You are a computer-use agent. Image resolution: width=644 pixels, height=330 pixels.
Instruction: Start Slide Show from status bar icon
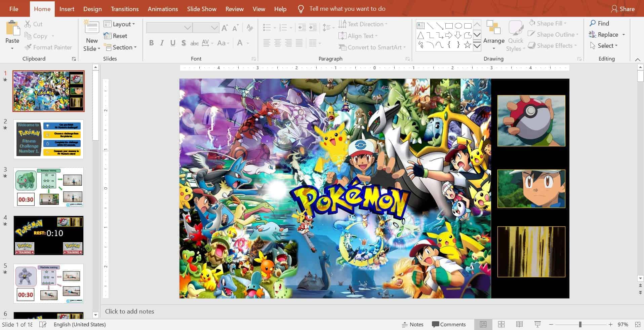[537, 324]
